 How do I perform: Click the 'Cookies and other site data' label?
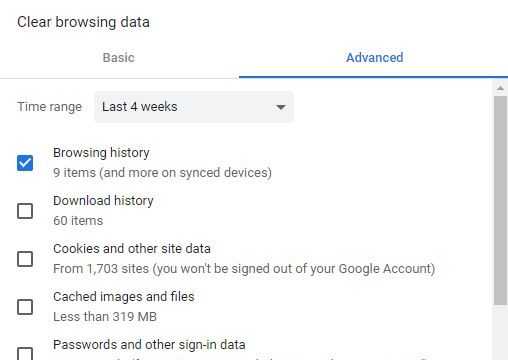(x=132, y=249)
